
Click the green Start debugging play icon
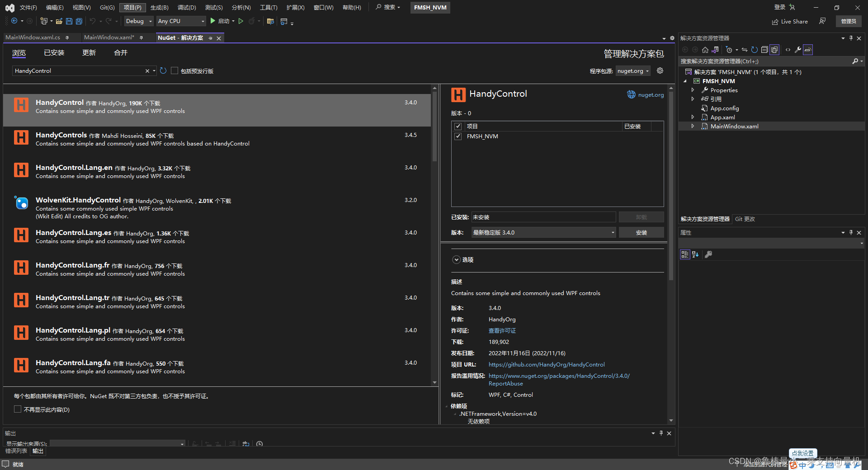click(212, 21)
